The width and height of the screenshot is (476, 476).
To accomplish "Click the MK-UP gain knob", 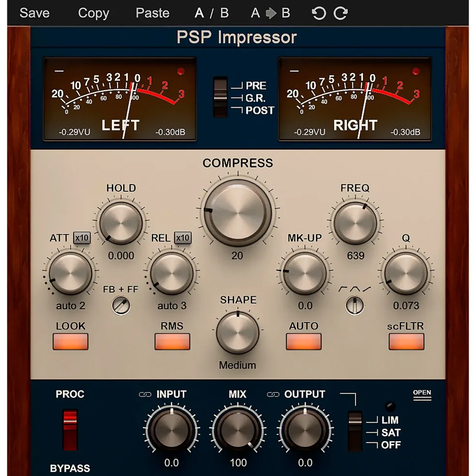I will (305, 273).
